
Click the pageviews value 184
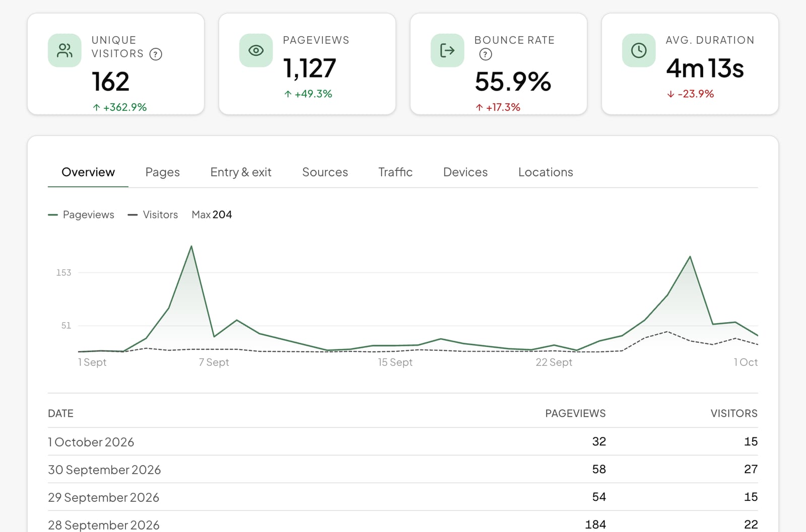point(595,524)
